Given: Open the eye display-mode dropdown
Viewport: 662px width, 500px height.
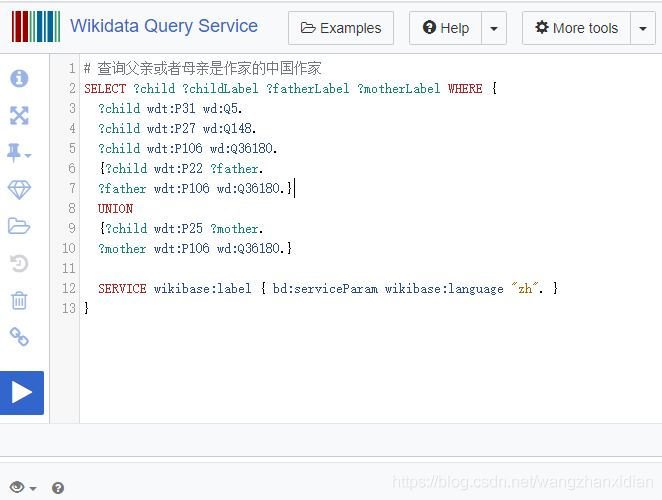Looking at the screenshot, I should click(x=22, y=488).
